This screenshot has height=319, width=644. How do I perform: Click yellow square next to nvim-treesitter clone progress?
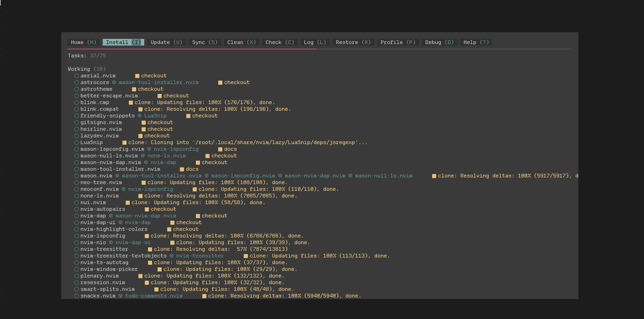150,249
